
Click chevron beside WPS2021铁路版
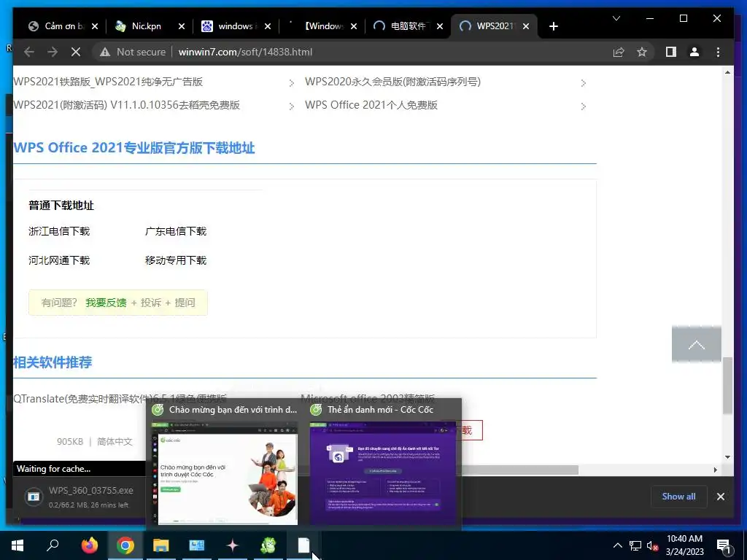tap(292, 83)
